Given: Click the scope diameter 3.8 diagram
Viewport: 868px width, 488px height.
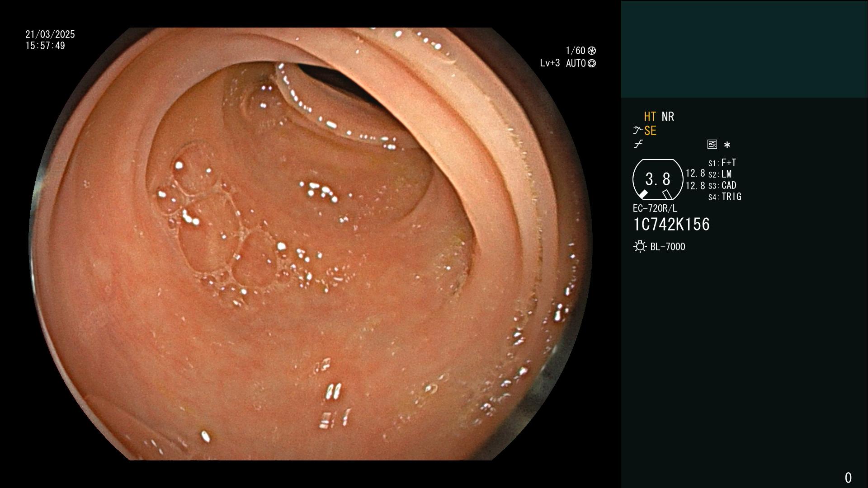Looking at the screenshot, I should [657, 179].
